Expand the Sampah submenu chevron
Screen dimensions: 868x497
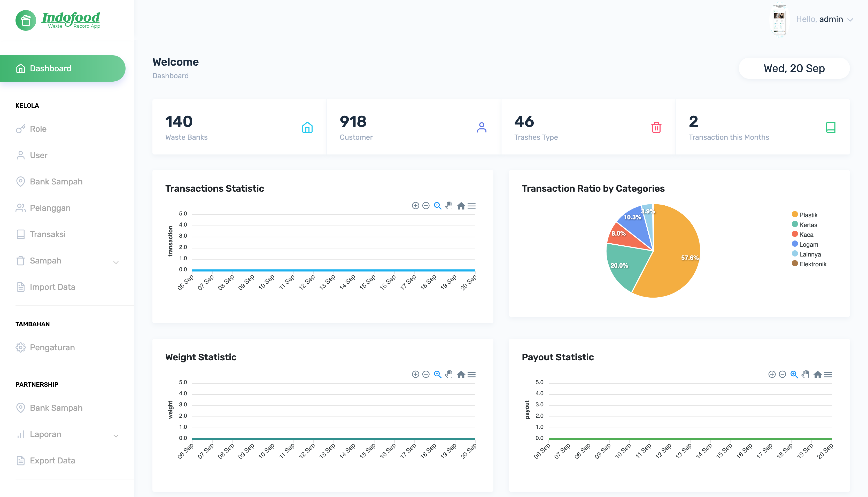(x=116, y=262)
